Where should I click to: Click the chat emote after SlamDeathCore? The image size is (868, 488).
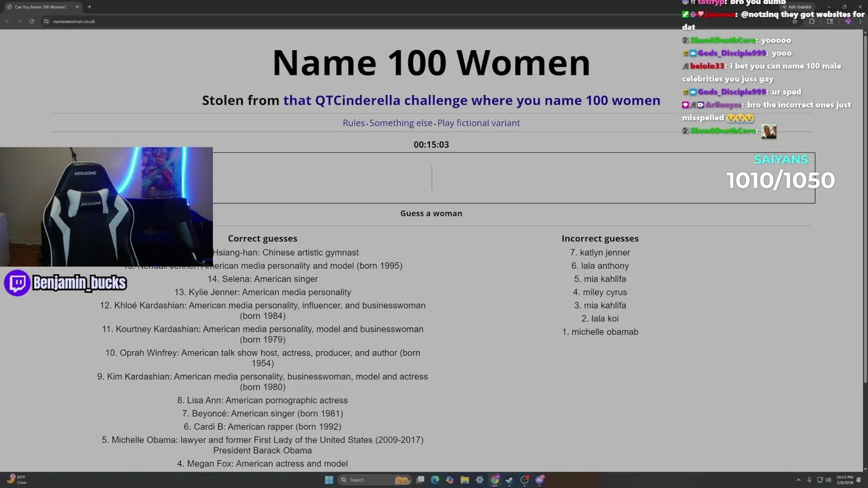(768, 131)
